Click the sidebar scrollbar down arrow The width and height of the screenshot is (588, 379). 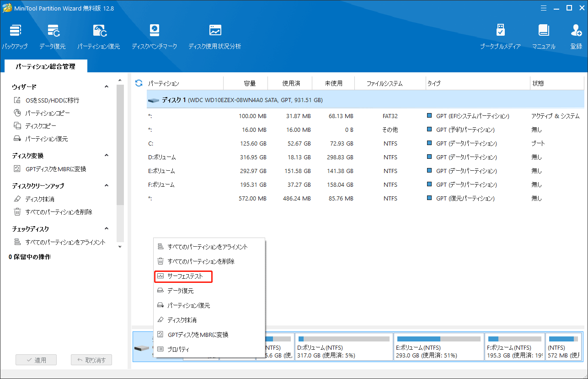[120, 247]
